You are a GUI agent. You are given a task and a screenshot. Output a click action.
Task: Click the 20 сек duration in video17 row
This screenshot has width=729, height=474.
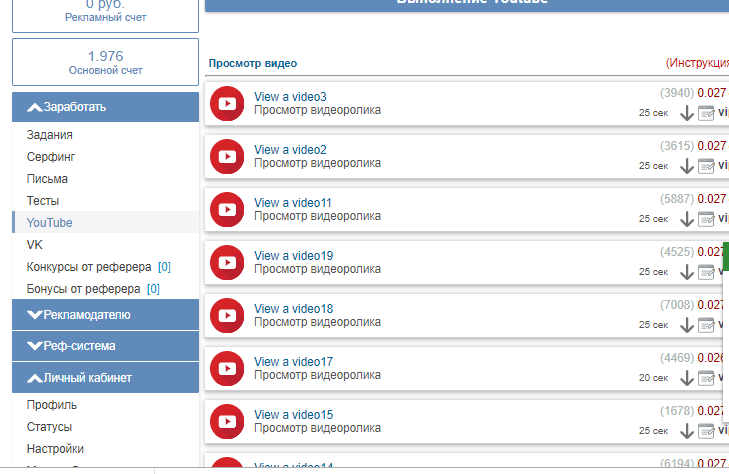pos(653,378)
